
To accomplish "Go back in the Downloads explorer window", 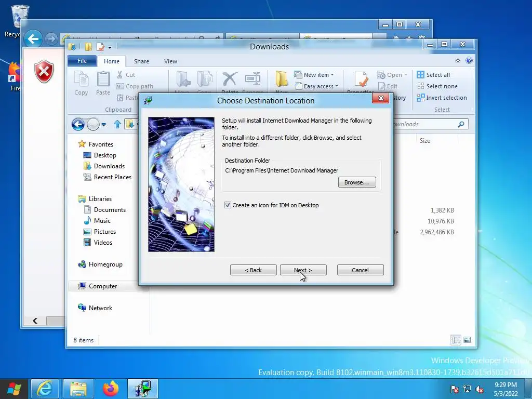I will pyautogui.click(x=78, y=125).
